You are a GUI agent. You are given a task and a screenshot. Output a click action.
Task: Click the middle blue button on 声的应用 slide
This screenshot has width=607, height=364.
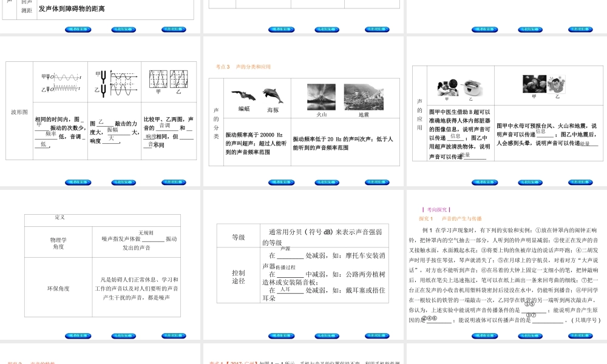click(x=531, y=183)
